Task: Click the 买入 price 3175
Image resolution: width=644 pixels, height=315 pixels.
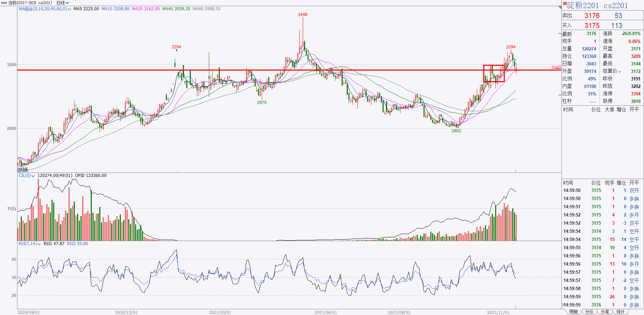Action: click(x=592, y=26)
